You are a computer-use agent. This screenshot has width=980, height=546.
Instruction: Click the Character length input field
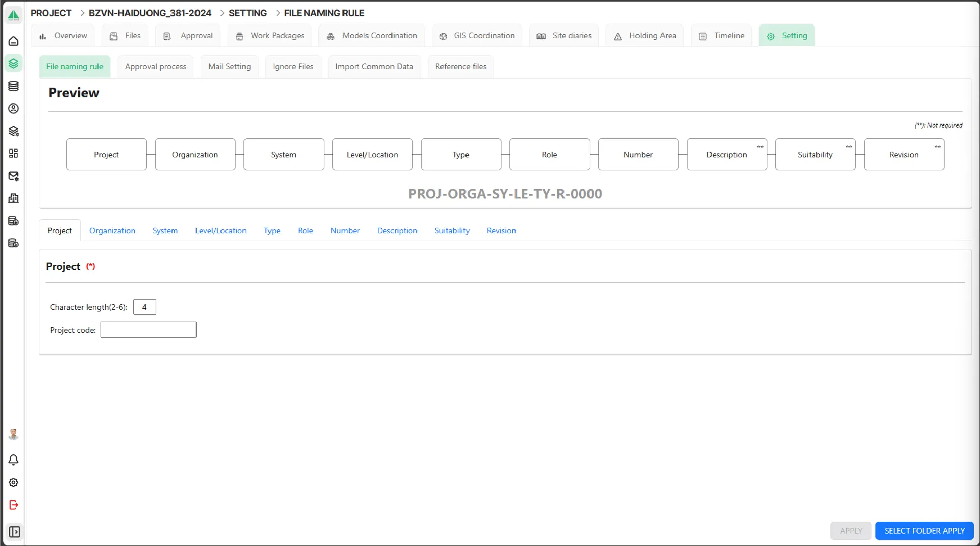(144, 307)
